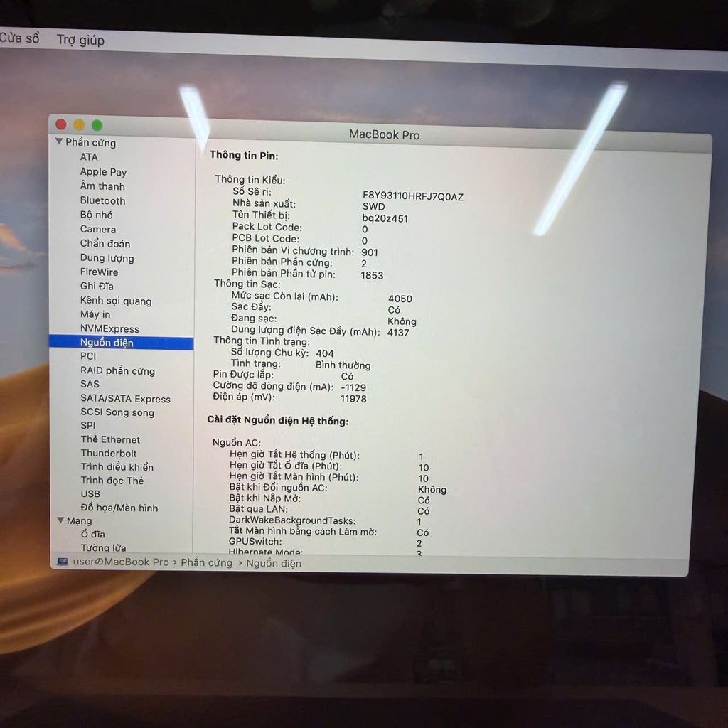Click the serial number F8Y93110HRFJ7Q0AZ
This screenshot has width=728, height=728.
413,196
